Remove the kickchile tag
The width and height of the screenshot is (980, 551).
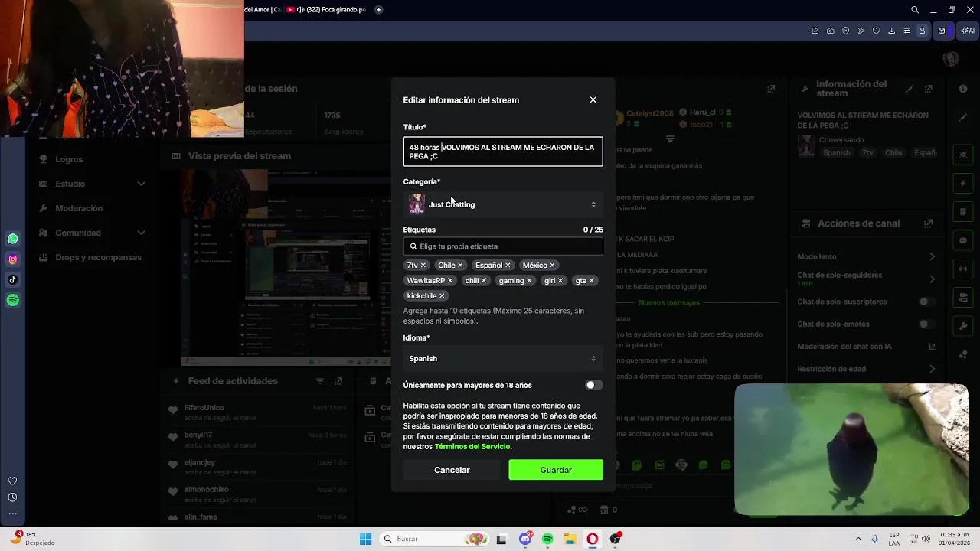pos(442,296)
